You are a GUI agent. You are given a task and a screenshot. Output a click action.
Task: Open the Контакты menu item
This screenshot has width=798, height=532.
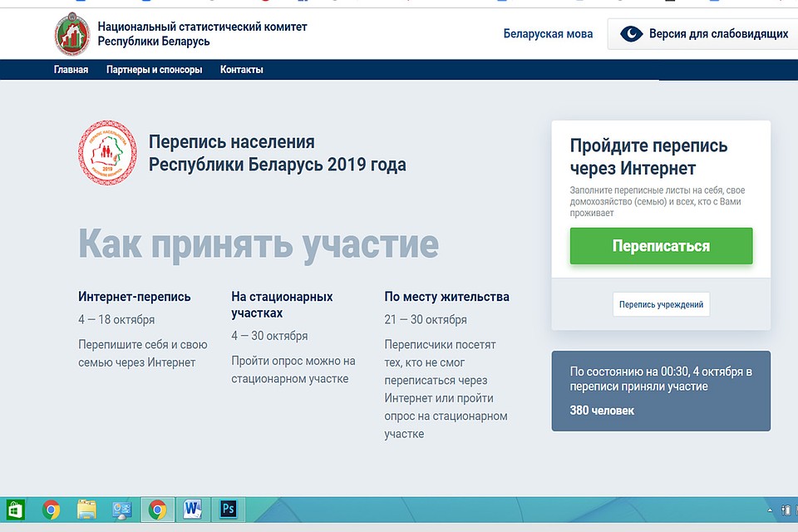click(242, 70)
